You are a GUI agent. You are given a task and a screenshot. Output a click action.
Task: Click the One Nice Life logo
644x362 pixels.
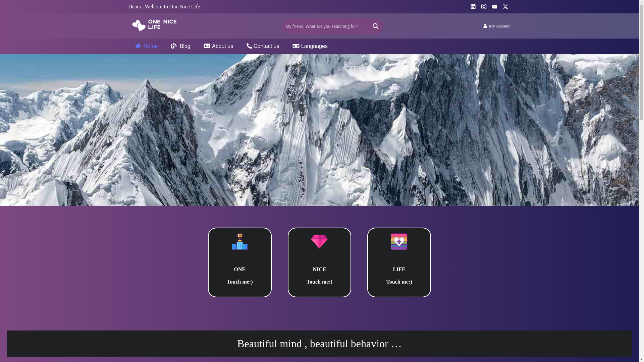(154, 25)
